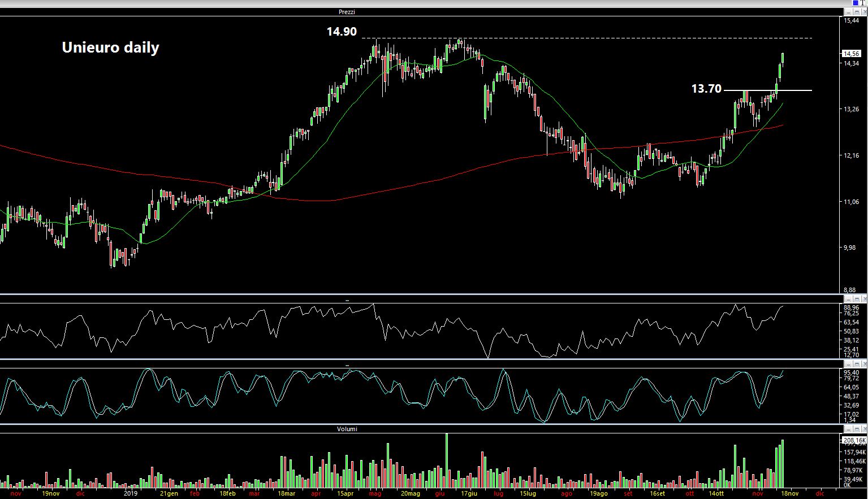
Task: Click the solid white 13.70 horizontal line
Action: pyautogui.click(x=768, y=90)
